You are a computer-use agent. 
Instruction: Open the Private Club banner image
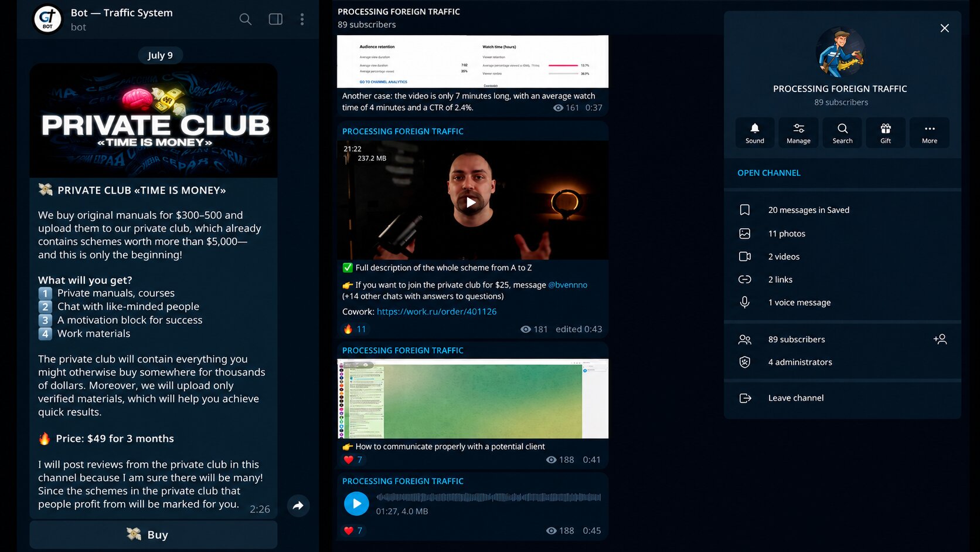coord(154,121)
